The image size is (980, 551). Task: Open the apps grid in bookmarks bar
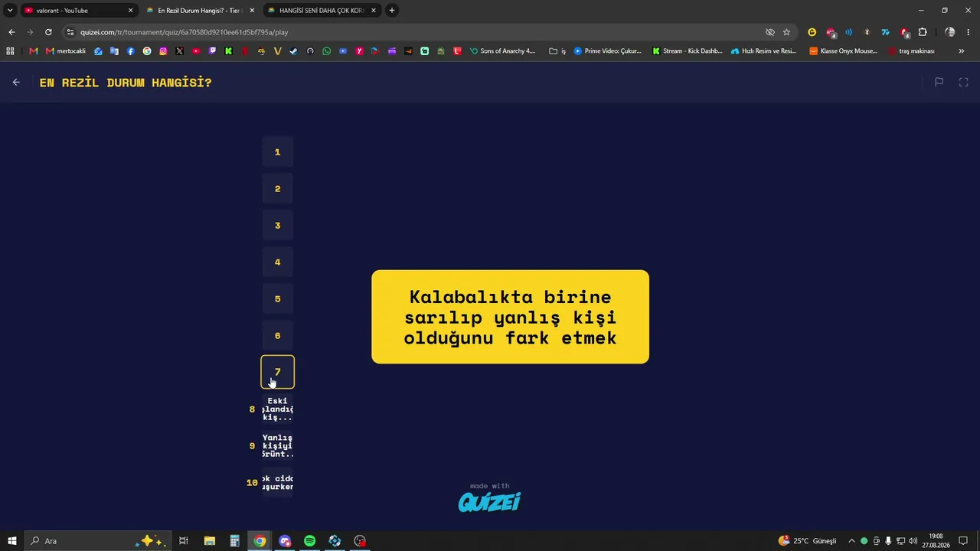point(10,51)
